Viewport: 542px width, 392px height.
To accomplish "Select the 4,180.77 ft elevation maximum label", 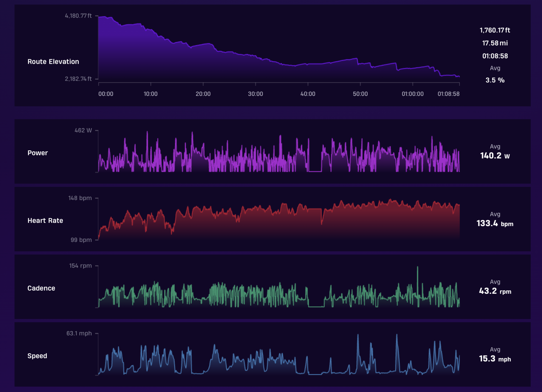I will coord(78,16).
